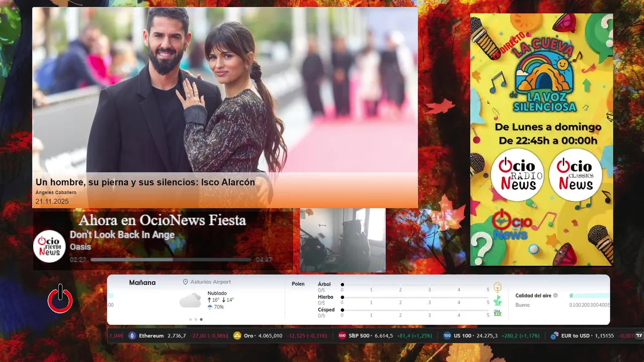The height and width of the screenshot is (362, 644).
Task: Click the Ethereum coin icon in ticker
Action: tap(132, 336)
